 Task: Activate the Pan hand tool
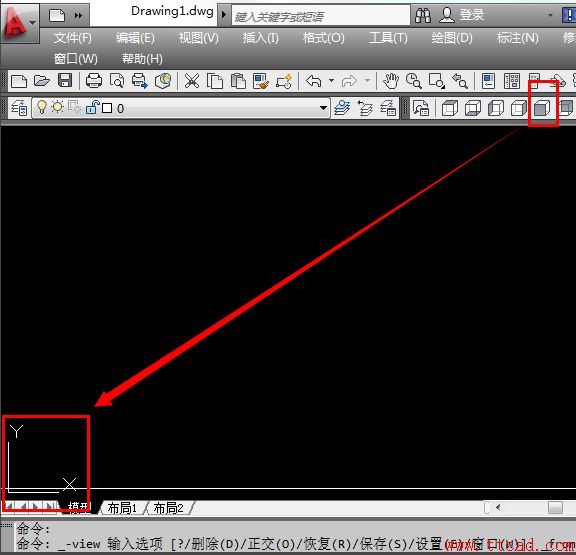[x=391, y=81]
